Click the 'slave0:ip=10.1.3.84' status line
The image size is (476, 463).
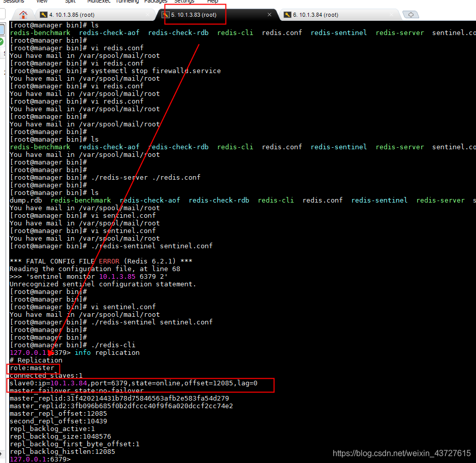[x=133, y=383]
